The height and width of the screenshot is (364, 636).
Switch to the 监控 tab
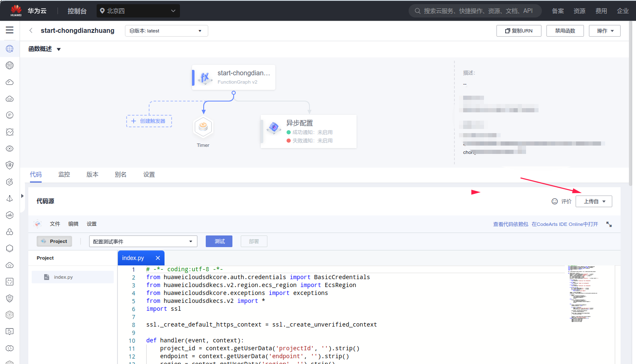(x=64, y=174)
